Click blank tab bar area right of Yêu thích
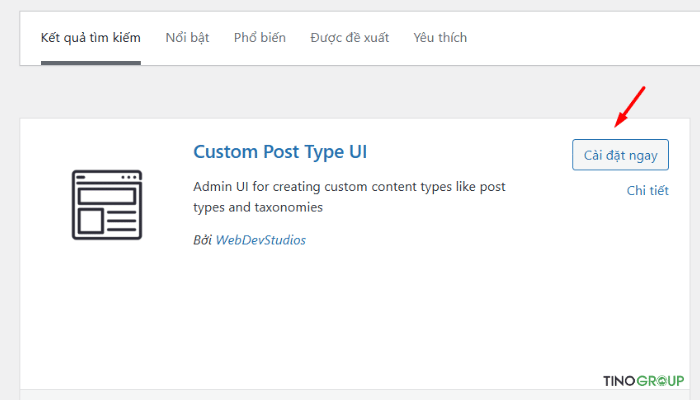The width and height of the screenshot is (700, 400). (x=580, y=38)
